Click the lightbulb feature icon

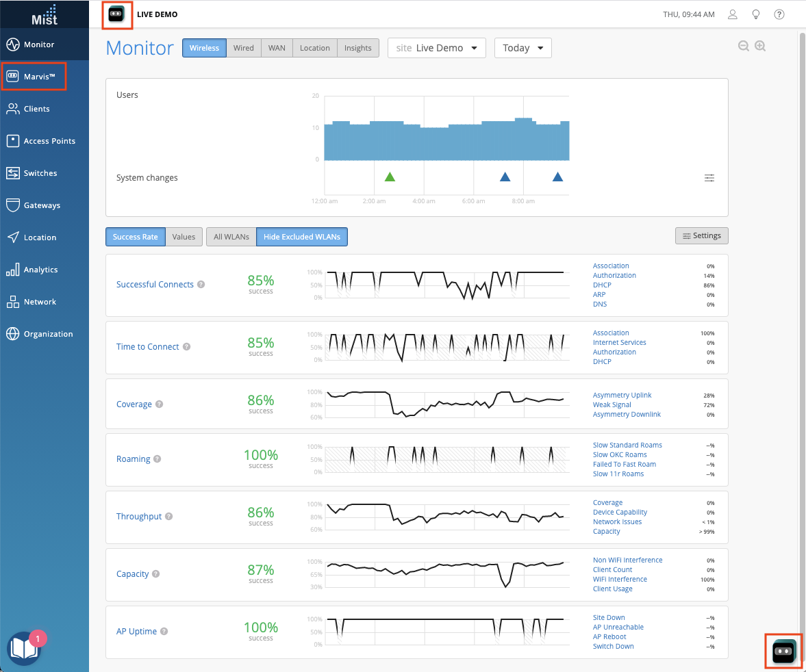coord(755,14)
